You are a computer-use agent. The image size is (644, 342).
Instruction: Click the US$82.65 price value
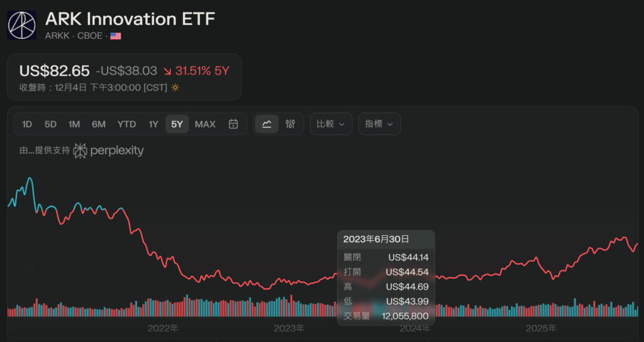55,70
